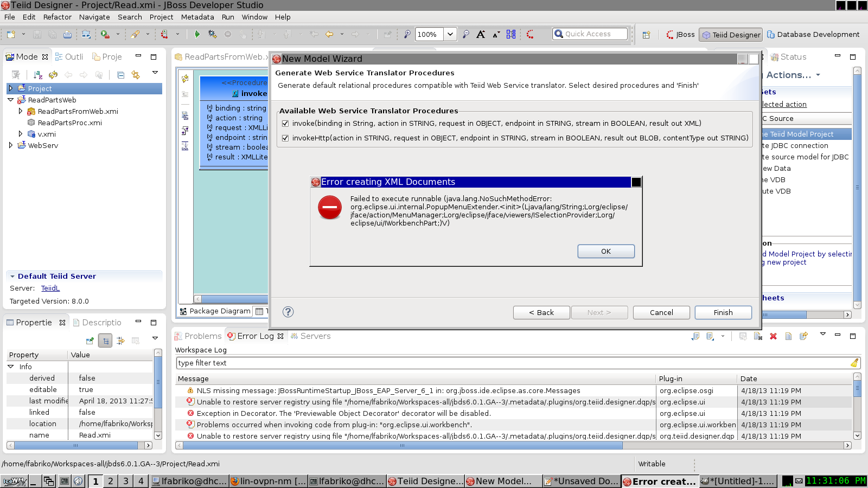The width and height of the screenshot is (868, 488).
Task: Click the Error Log horizontal scrollbar
Action: point(403,446)
